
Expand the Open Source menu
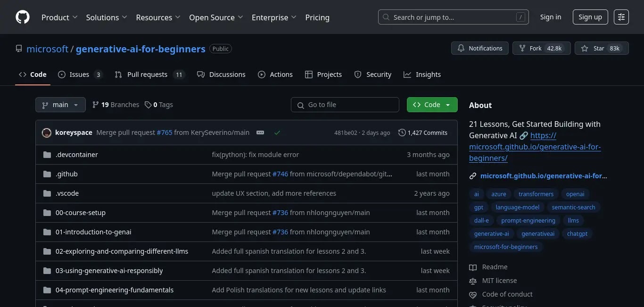[216, 17]
